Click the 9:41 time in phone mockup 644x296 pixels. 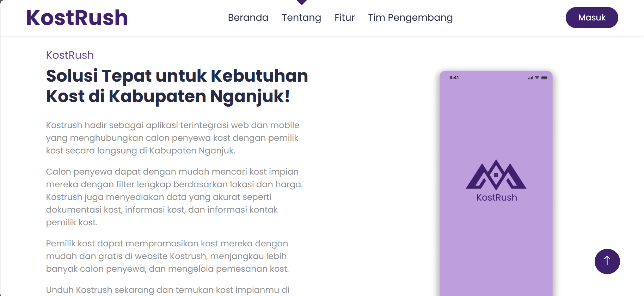point(454,78)
